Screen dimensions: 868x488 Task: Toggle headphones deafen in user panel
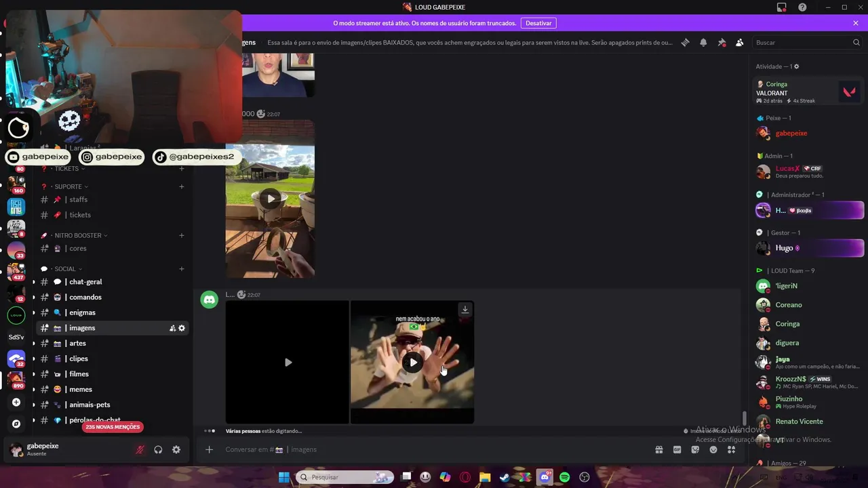tap(158, 449)
